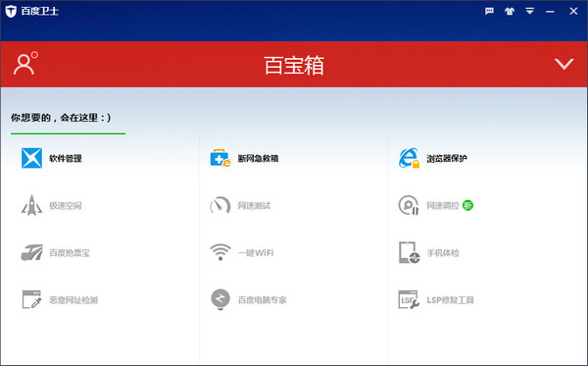Click the 百度卫士 shield logo

point(11,11)
